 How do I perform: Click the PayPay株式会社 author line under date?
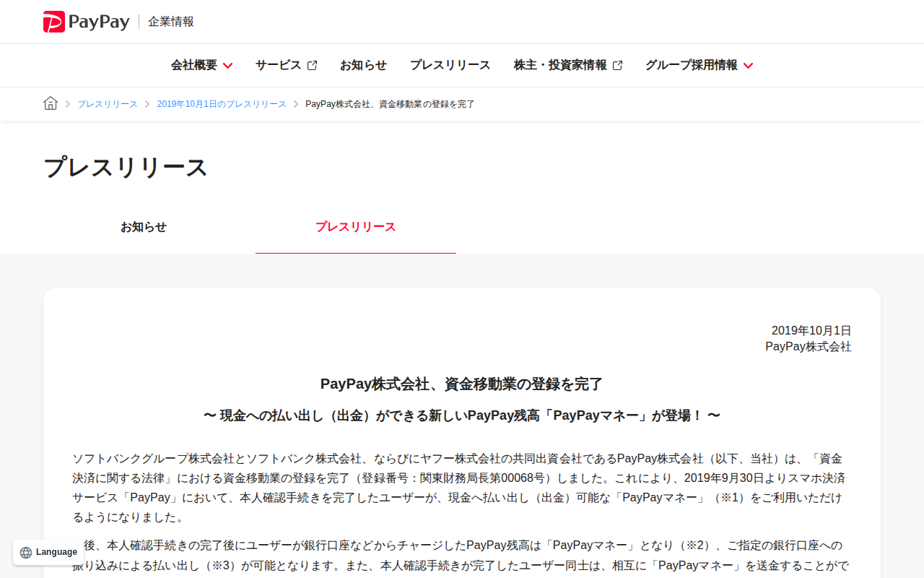coord(808,347)
